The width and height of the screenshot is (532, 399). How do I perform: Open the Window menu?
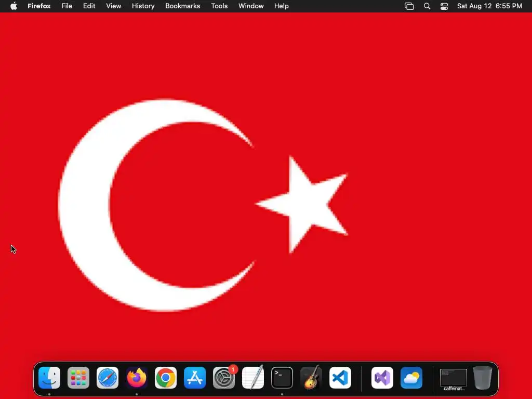pos(251,6)
